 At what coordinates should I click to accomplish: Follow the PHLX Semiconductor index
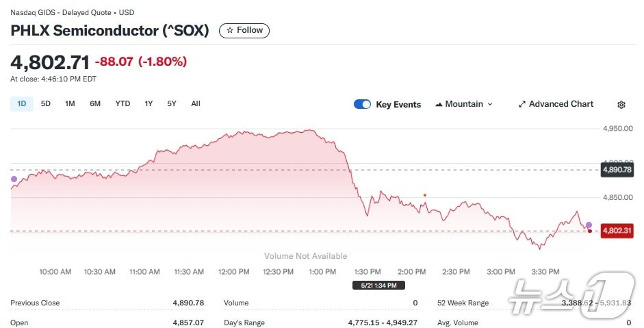[244, 30]
